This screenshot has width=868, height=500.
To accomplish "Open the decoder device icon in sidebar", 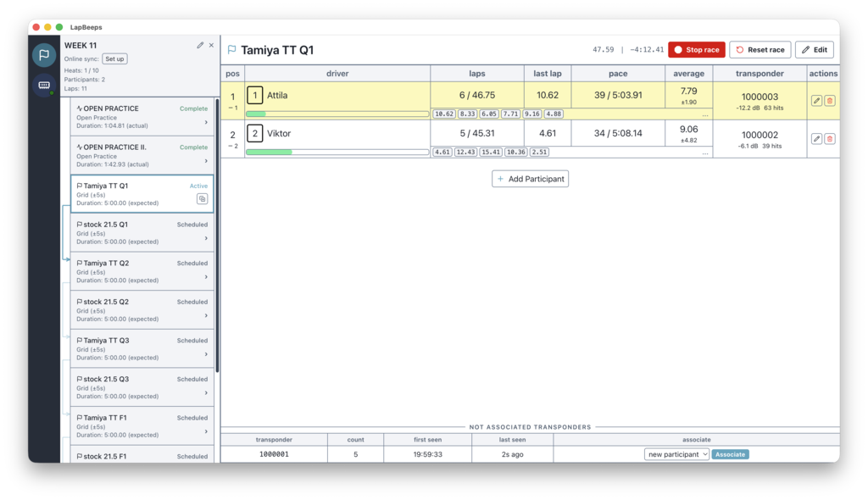I will [x=44, y=86].
